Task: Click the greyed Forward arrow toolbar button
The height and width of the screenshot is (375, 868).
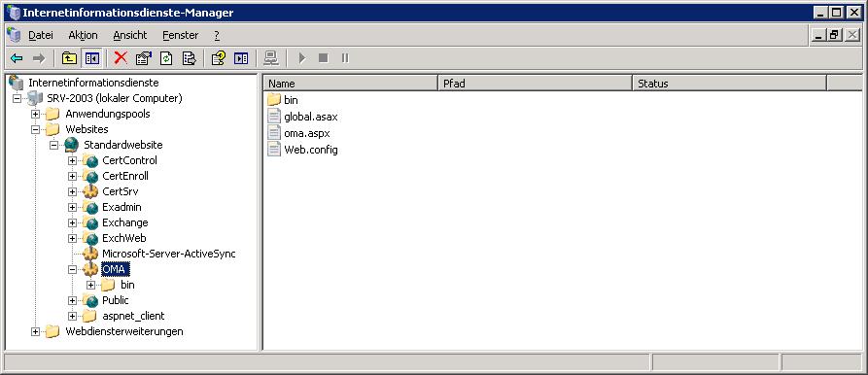Action: [39, 58]
